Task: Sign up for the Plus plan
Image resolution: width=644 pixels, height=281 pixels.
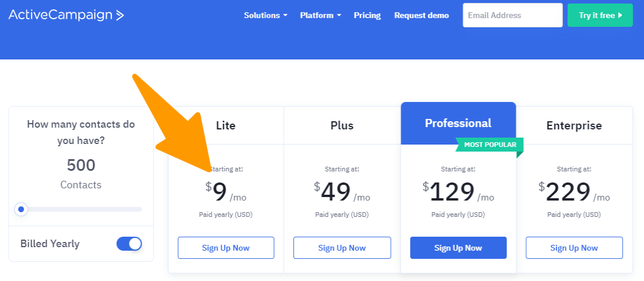Action: 342,248
